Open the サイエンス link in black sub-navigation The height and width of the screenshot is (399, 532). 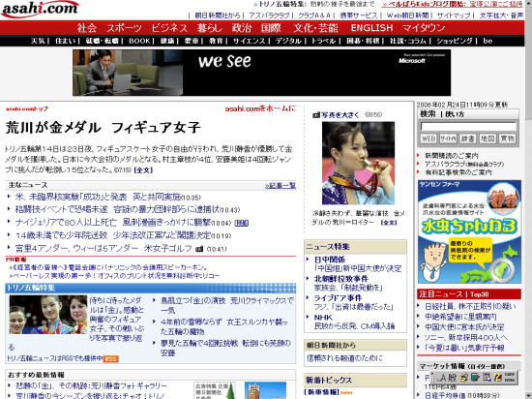pos(249,41)
